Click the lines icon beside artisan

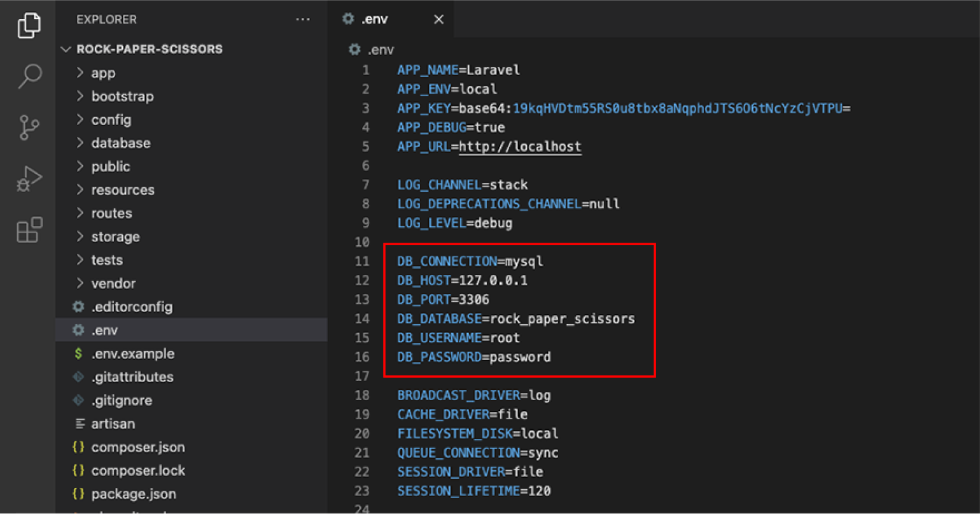point(80,424)
